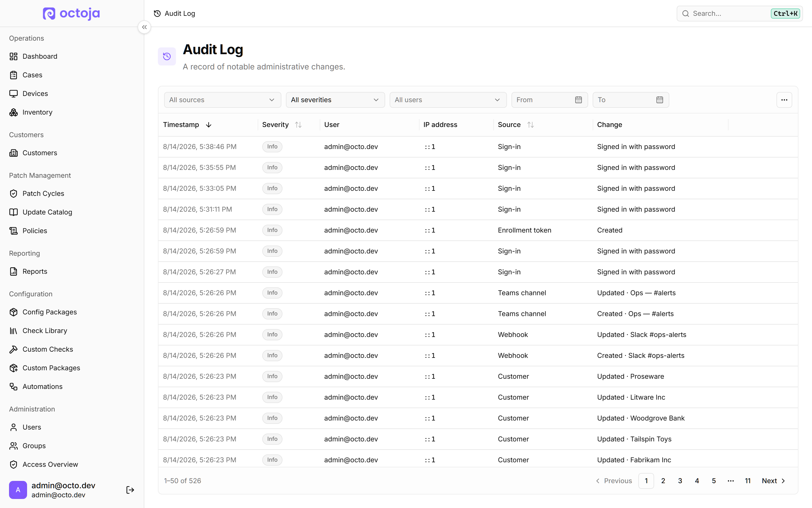
Task: Click the Change column header
Action: [609, 125]
